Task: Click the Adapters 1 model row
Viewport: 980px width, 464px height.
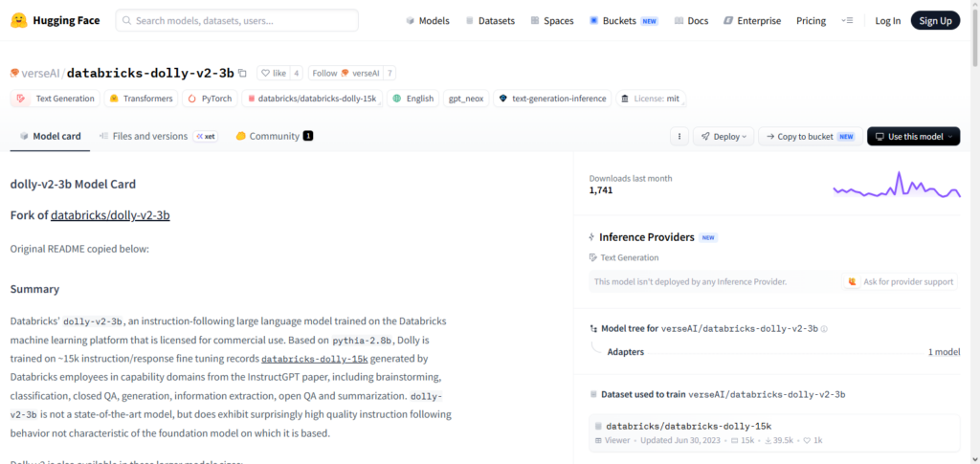Action: (774, 352)
